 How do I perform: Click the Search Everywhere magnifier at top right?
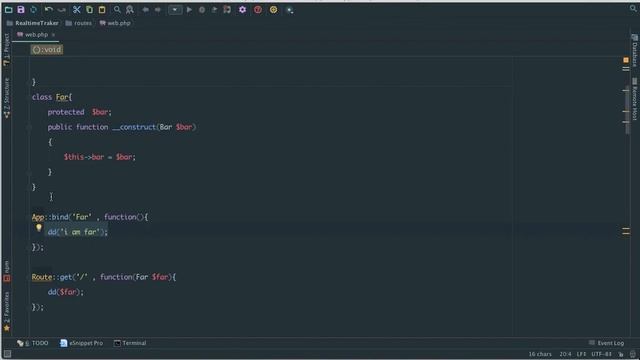pos(633,8)
